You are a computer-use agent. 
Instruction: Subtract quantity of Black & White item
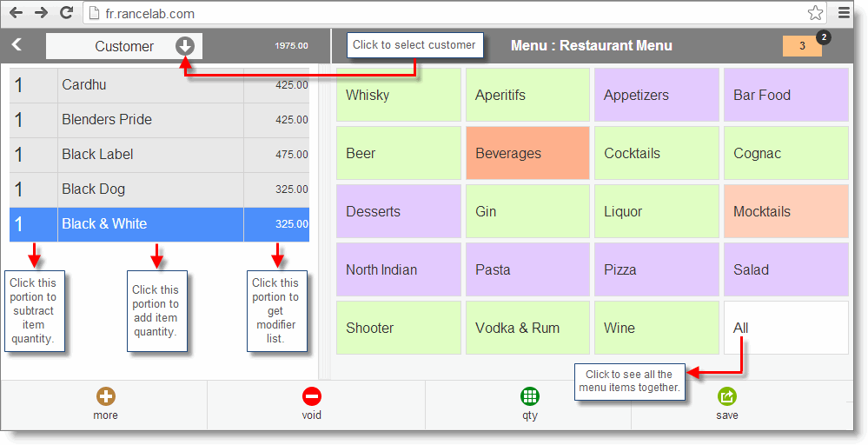[x=33, y=224]
